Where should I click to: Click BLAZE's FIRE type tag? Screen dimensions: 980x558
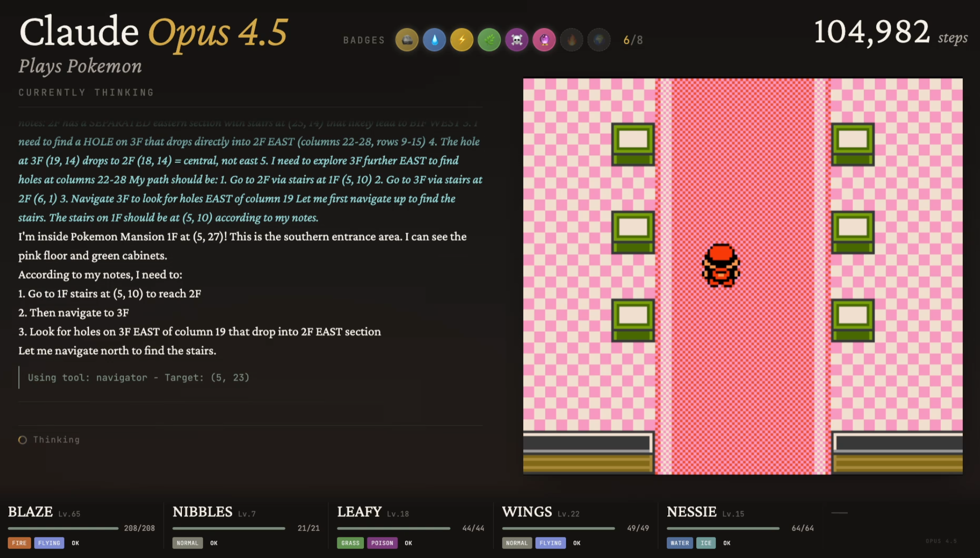click(19, 543)
